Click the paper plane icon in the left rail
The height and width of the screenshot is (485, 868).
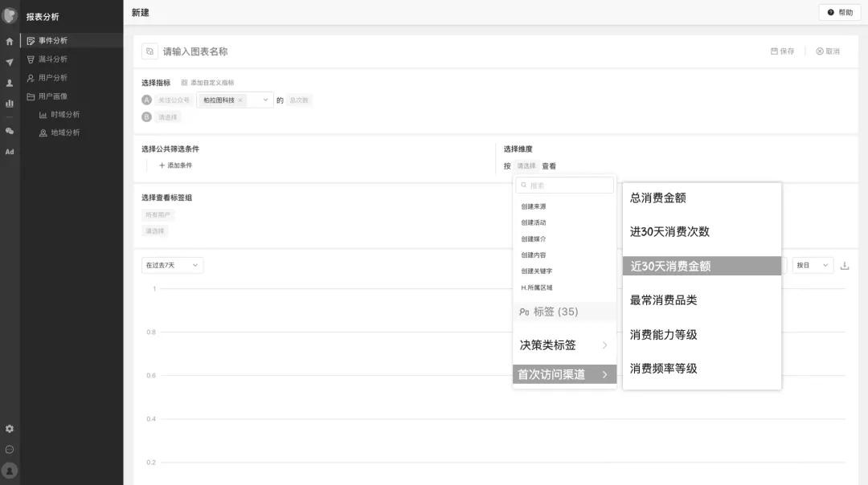(x=9, y=62)
